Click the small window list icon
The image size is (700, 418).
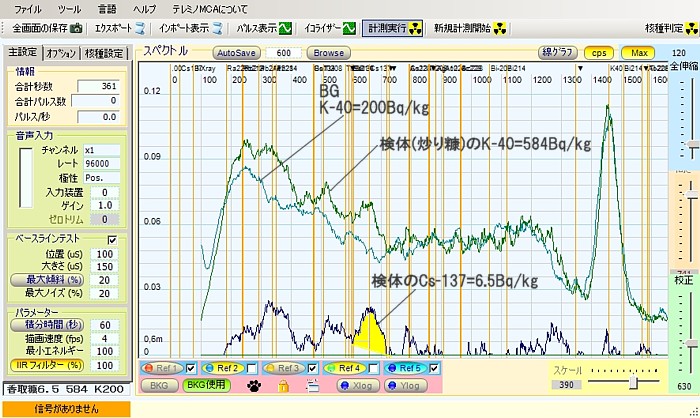click(313, 385)
